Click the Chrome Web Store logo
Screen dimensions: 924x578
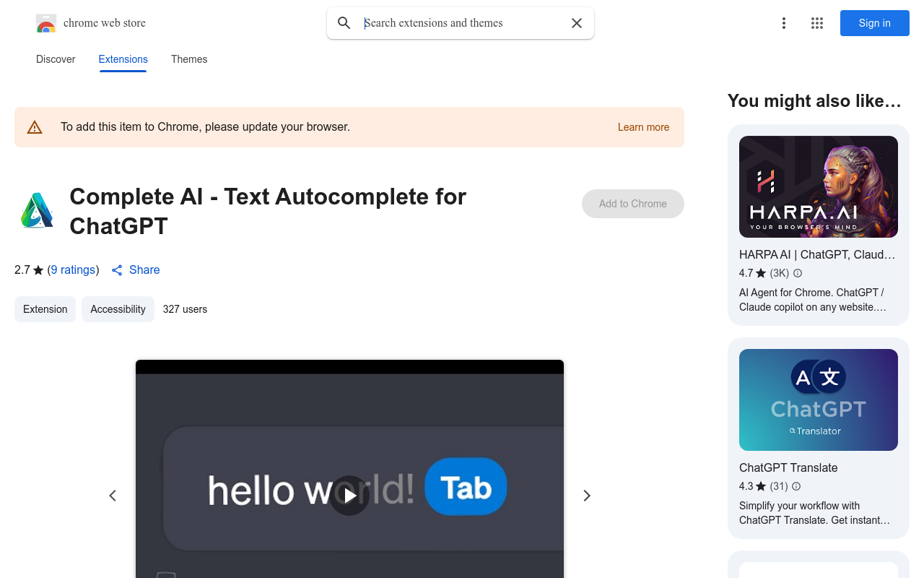coord(46,23)
